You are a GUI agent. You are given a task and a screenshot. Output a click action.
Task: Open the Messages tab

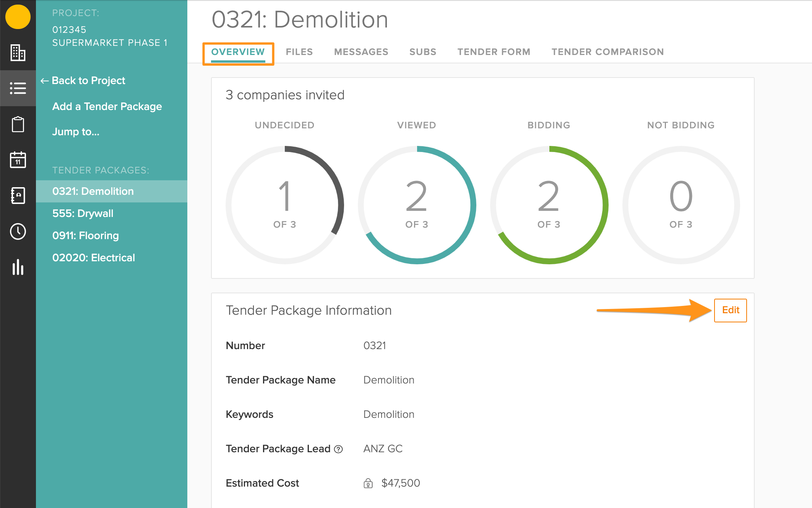tap(361, 52)
